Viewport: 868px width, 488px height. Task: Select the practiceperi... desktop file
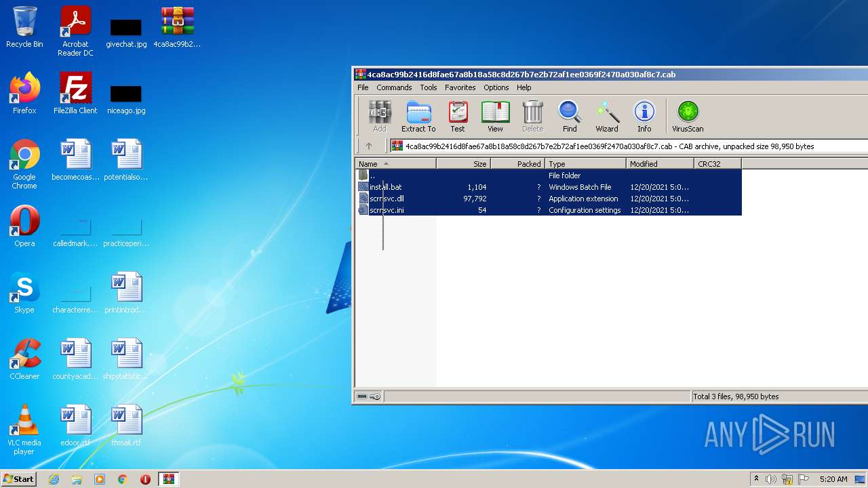pos(126,232)
